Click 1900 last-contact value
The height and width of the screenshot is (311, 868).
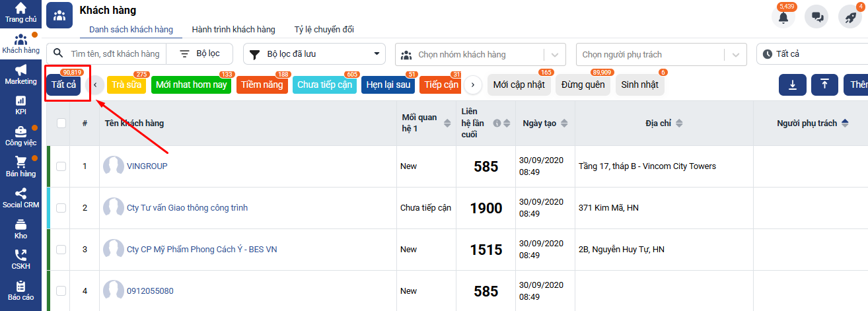coord(486,209)
